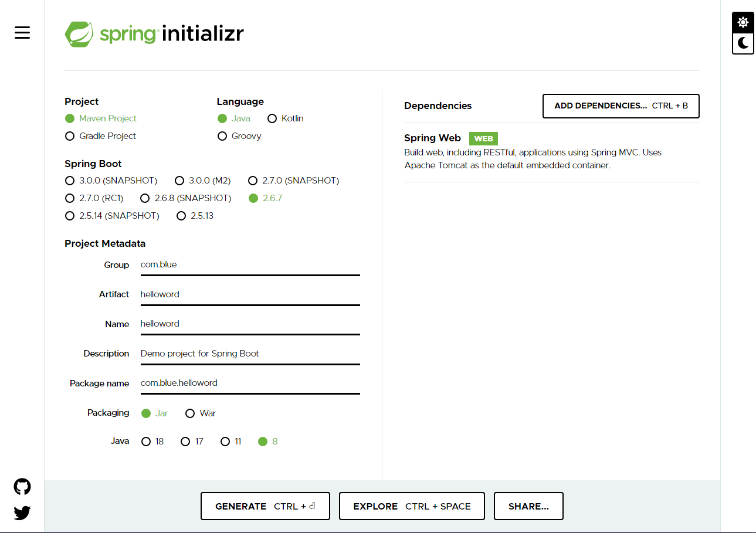The image size is (756, 533).
Task: Click the Group input field
Action: [249, 265]
